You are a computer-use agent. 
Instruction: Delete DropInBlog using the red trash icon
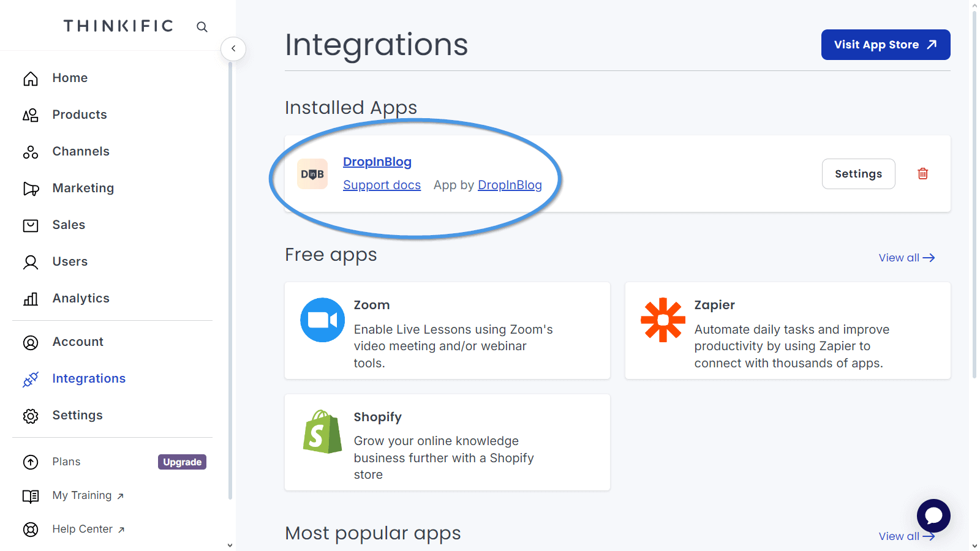click(923, 173)
